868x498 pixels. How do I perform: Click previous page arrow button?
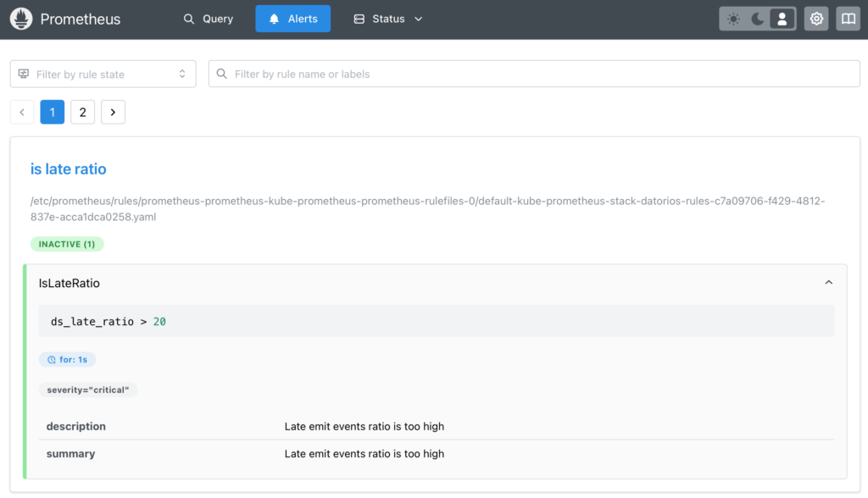pyautogui.click(x=22, y=112)
